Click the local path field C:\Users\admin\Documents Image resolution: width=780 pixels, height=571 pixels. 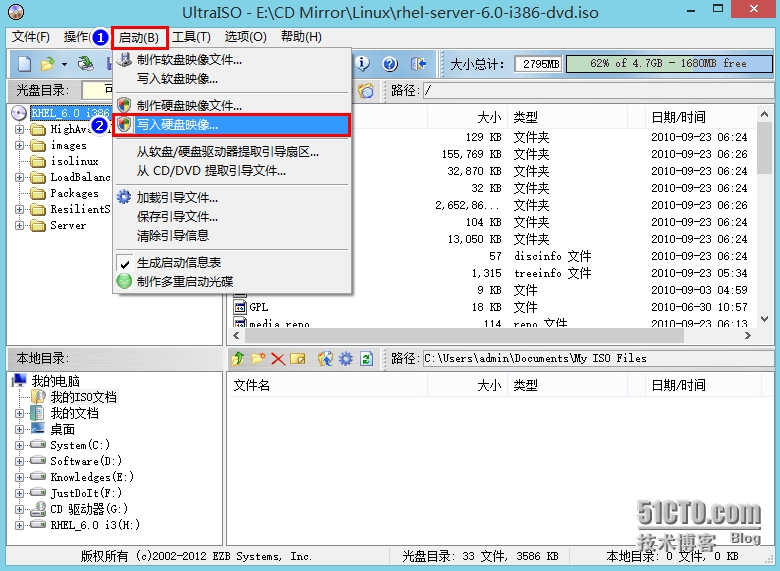point(598,358)
